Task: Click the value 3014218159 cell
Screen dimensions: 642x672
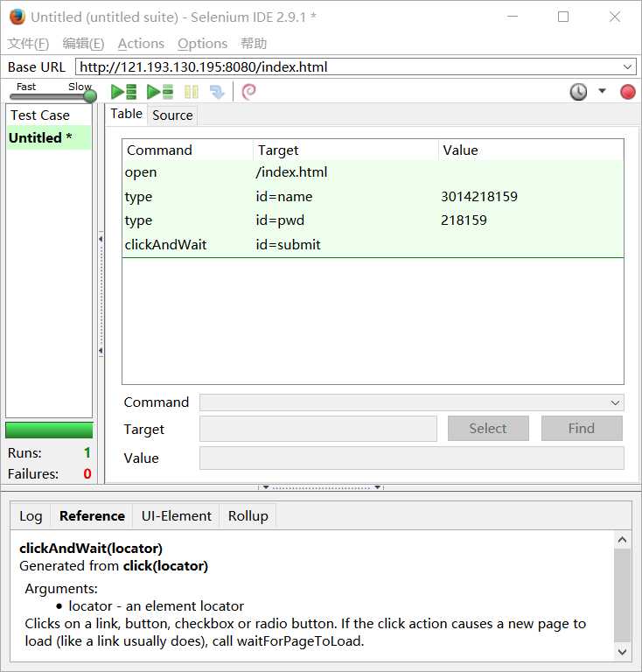Action: click(x=479, y=196)
